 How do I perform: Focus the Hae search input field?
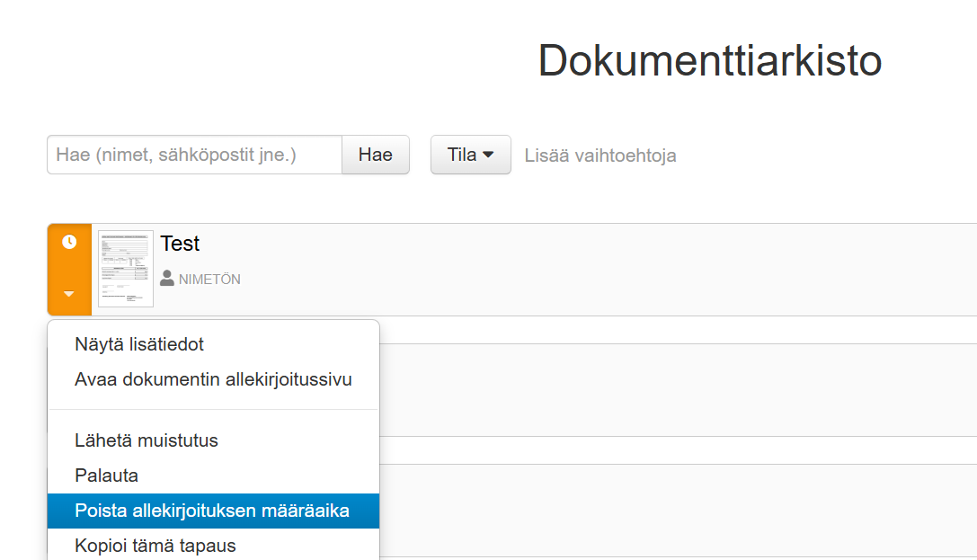(194, 155)
